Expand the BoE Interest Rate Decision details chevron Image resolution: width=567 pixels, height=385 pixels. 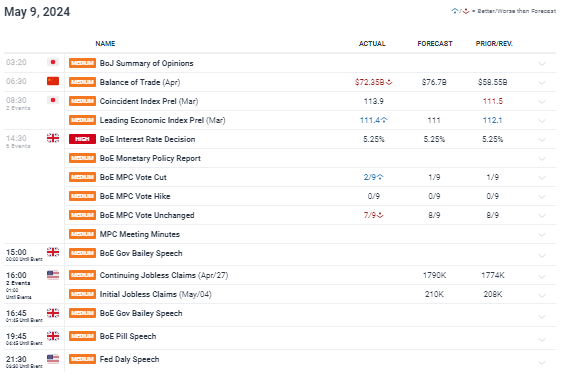542,140
